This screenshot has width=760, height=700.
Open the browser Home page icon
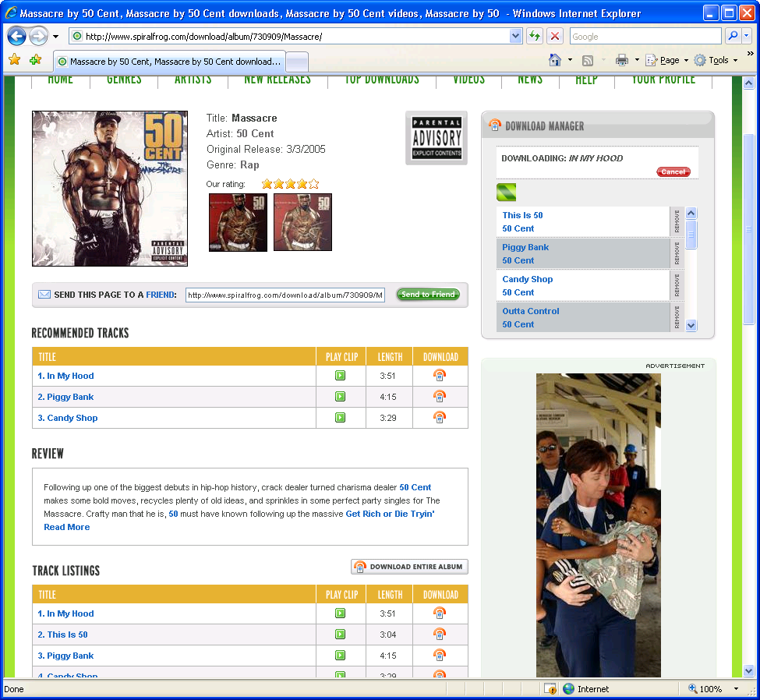click(554, 60)
